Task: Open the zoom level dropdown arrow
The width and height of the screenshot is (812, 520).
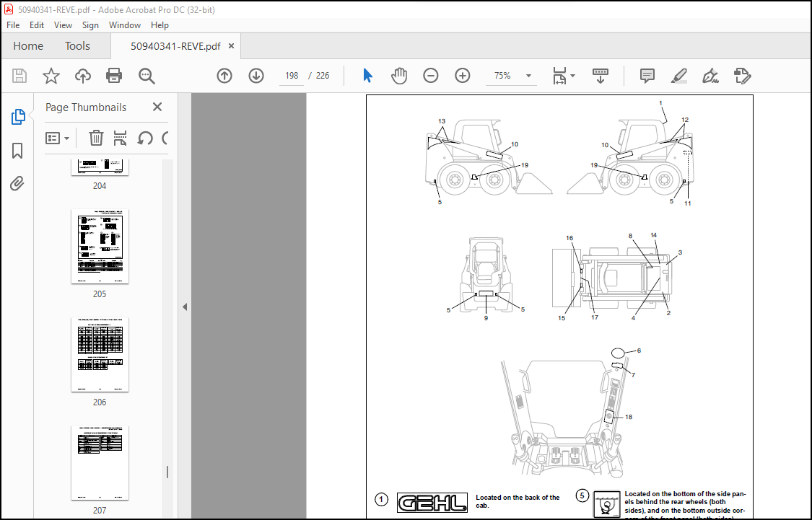Action: tap(529, 76)
